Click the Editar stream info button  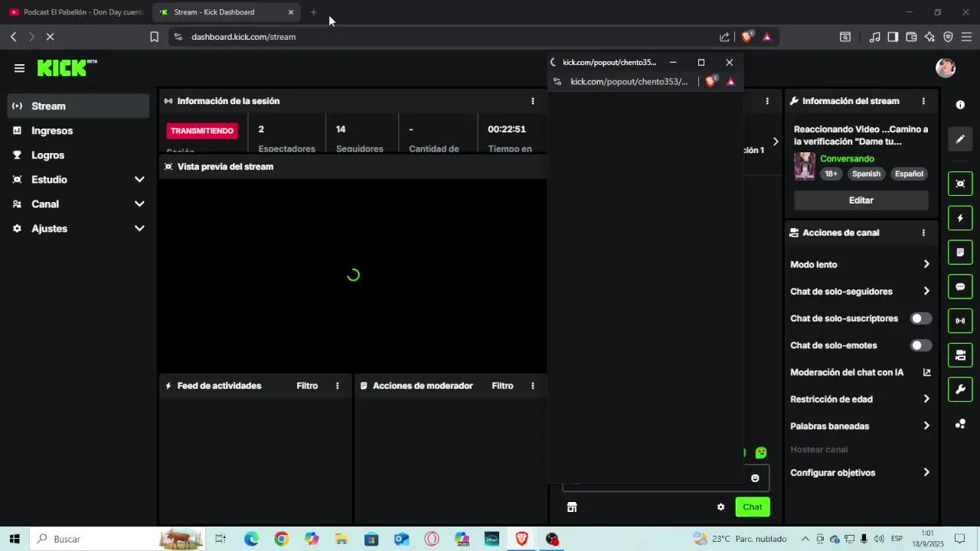pyautogui.click(x=861, y=201)
